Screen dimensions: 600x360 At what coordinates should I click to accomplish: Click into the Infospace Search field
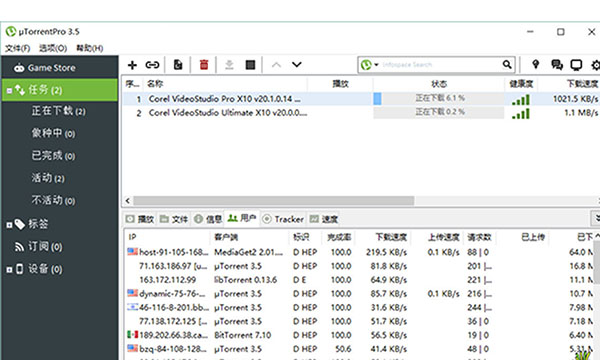tap(440, 65)
